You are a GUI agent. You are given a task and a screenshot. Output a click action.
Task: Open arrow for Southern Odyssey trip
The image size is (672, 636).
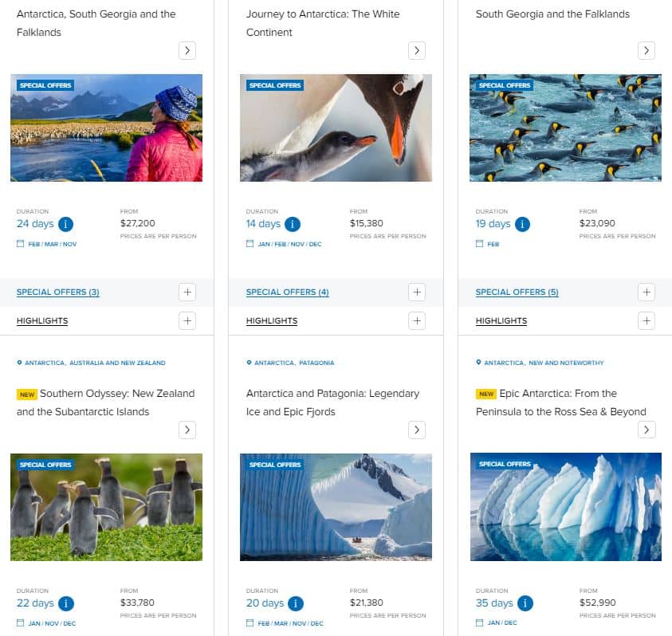click(187, 430)
